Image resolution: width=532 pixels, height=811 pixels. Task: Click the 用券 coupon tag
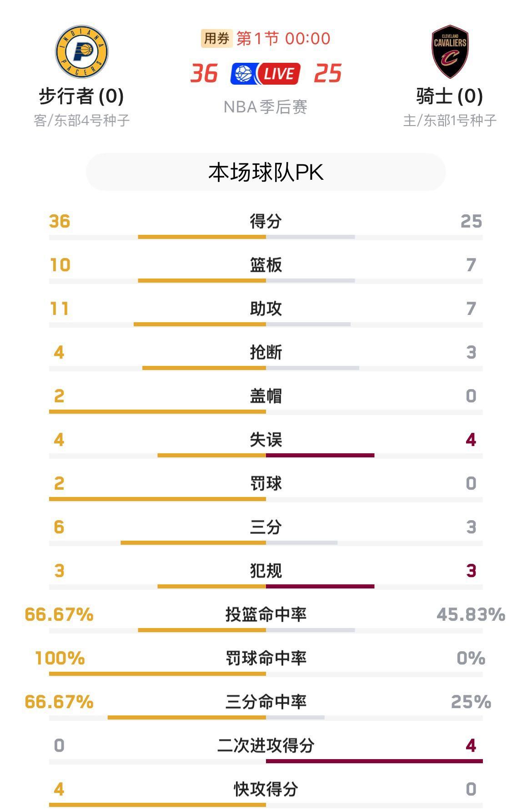click(216, 39)
